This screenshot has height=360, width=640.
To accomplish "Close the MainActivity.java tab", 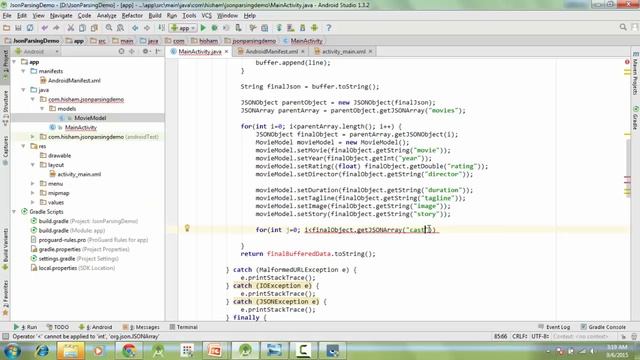I will click(227, 51).
